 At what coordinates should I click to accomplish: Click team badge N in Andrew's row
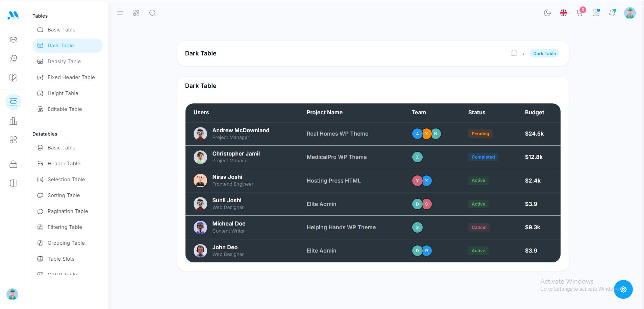[436, 134]
